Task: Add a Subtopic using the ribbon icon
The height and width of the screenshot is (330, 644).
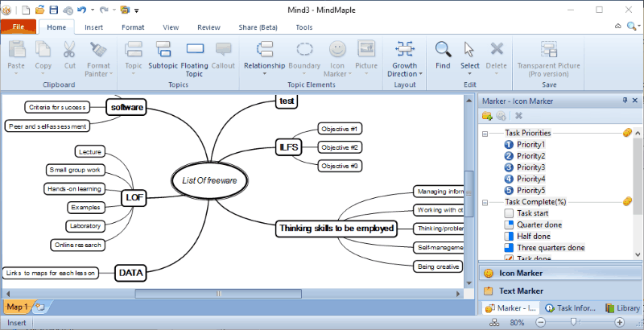Action: pyautogui.click(x=163, y=49)
